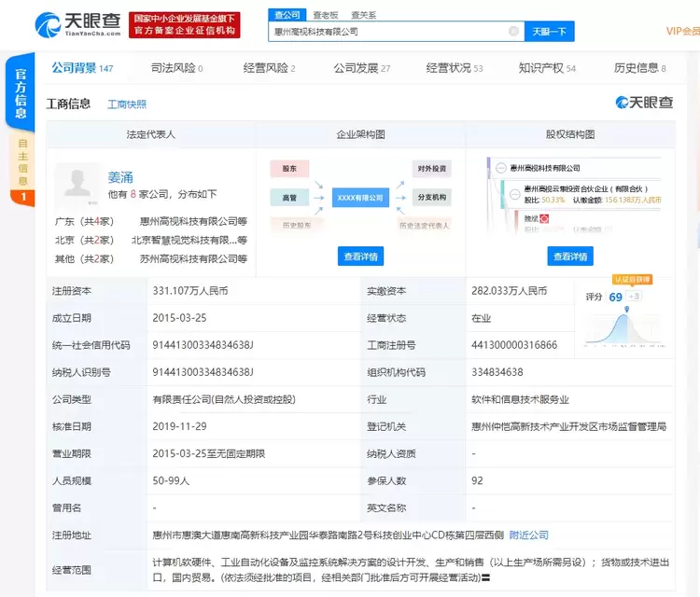Click the legal representative avatar image
700x597 pixels.
tap(77, 185)
